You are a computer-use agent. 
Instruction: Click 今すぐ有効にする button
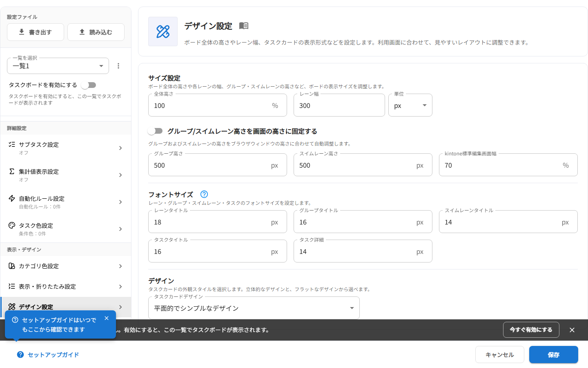(x=531, y=330)
